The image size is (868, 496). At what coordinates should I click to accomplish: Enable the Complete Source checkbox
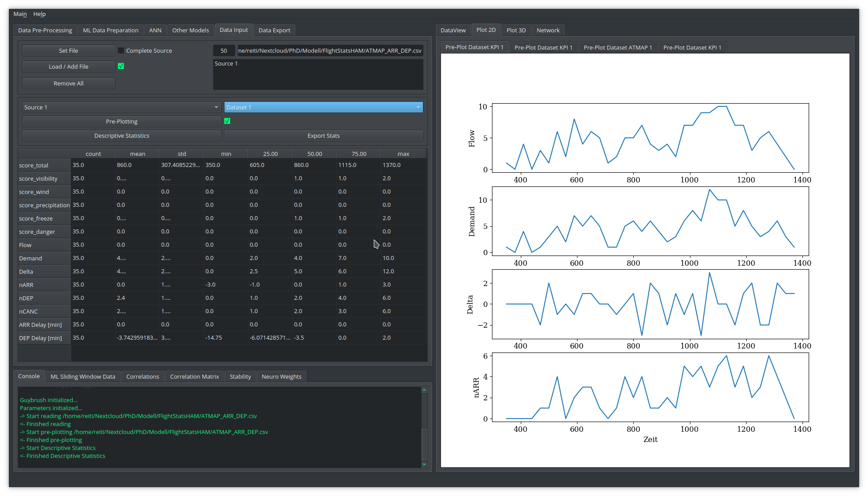(x=121, y=51)
